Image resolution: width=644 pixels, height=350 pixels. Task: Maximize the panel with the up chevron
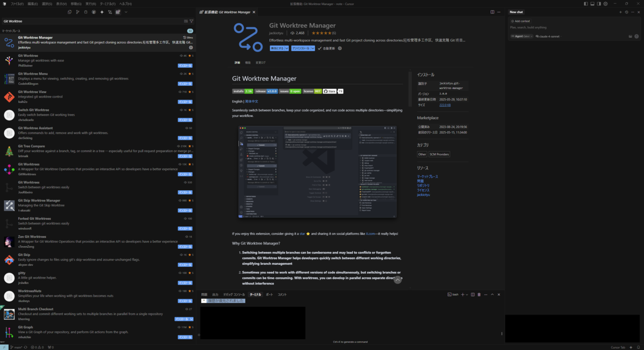492,294
